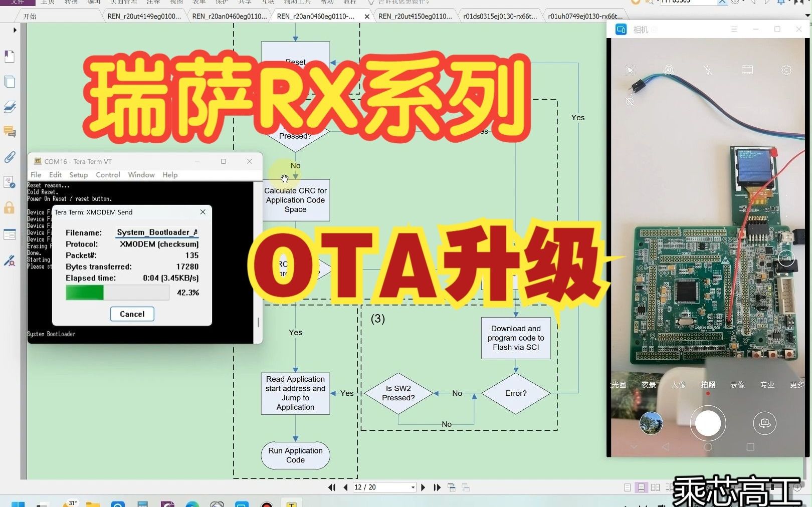Switch to the REN_r20ut4150eg0110 tab
This screenshot has height=507, width=812.
(415, 16)
